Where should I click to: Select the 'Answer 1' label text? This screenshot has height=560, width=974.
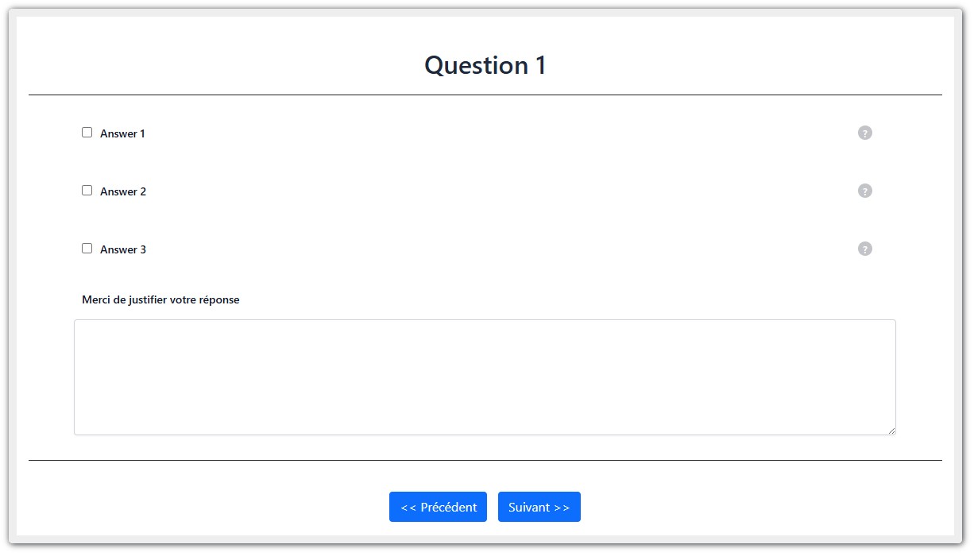tap(122, 133)
